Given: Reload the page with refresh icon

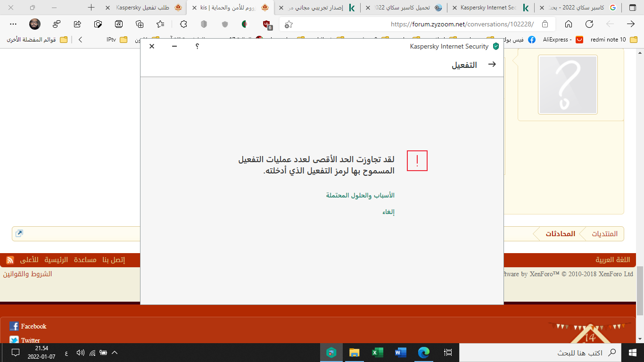Looking at the screenshot, I should [589, 24].
